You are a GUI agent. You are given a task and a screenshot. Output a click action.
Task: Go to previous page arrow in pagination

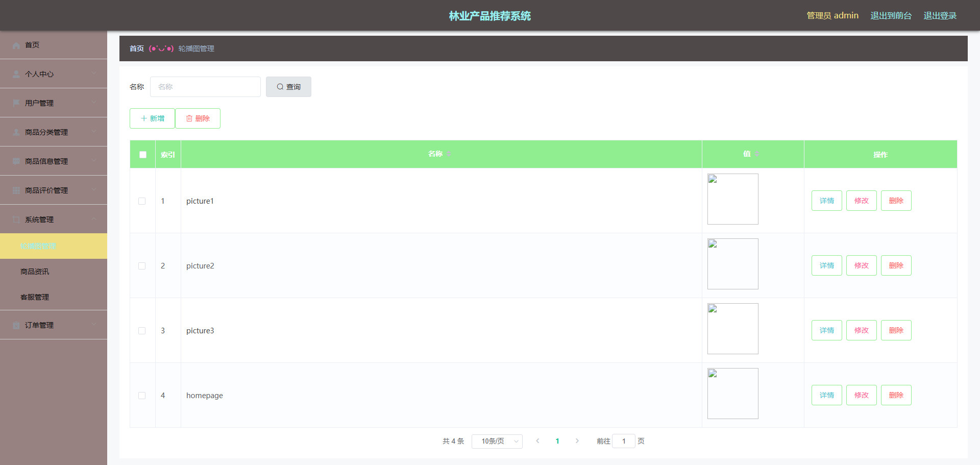click(537, 441)
